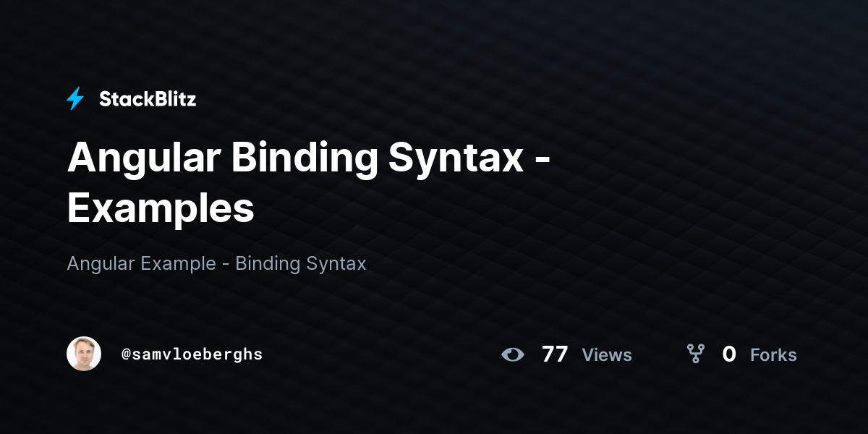Click the 0 fork count number

click(729, 354)
